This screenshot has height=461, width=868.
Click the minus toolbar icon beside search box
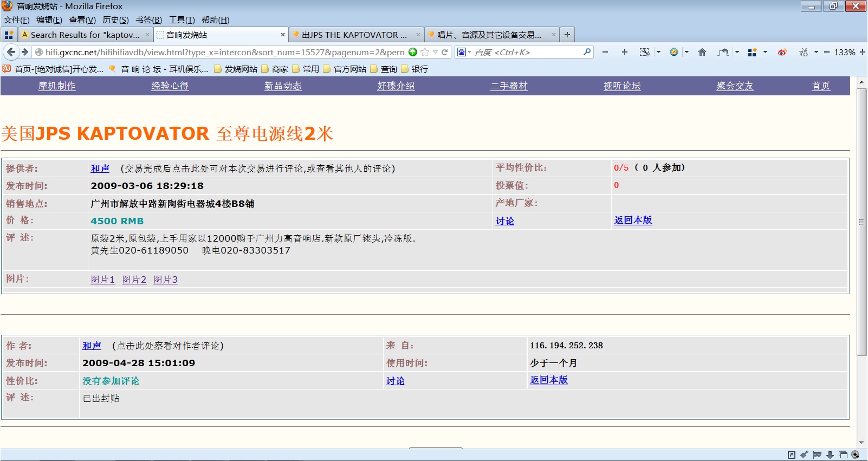coord(605,52)
